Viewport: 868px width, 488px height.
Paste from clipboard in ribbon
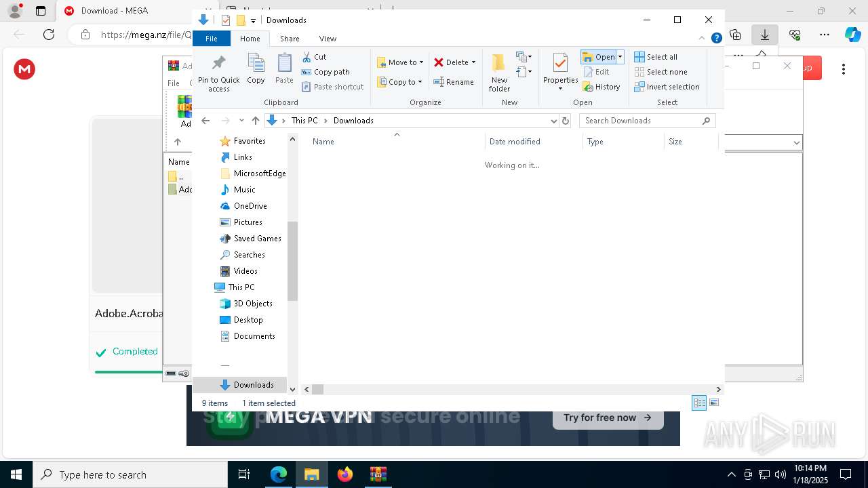click(284, 69)
